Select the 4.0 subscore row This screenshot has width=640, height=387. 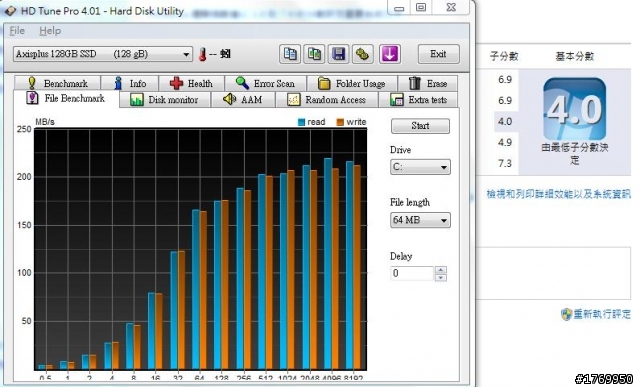click(x=505, y=122)
